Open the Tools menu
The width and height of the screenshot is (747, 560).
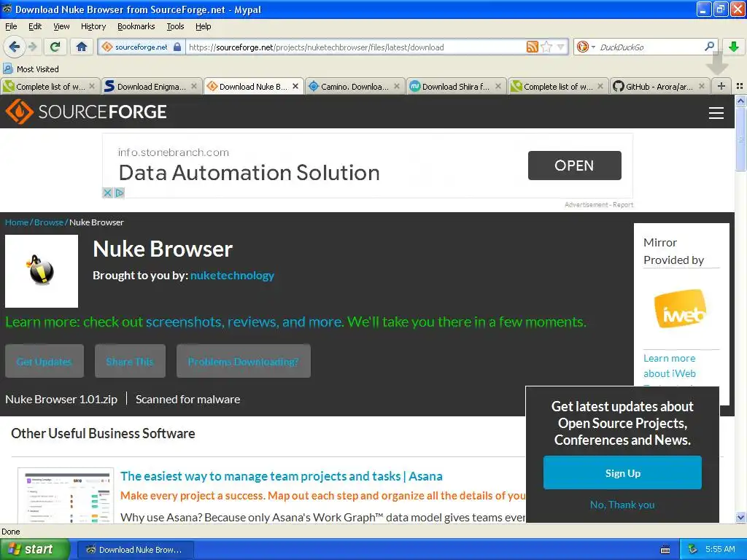175,26
